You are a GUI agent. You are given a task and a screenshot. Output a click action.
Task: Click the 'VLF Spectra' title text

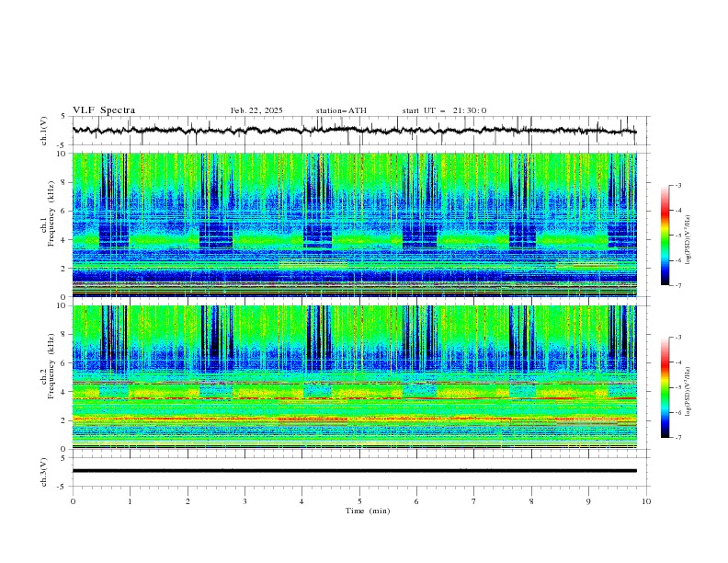pyautogui.click(x=104, y=110)
